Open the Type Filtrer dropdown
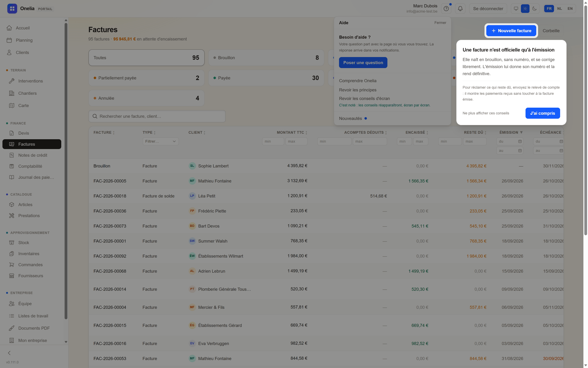 [160, 141]
